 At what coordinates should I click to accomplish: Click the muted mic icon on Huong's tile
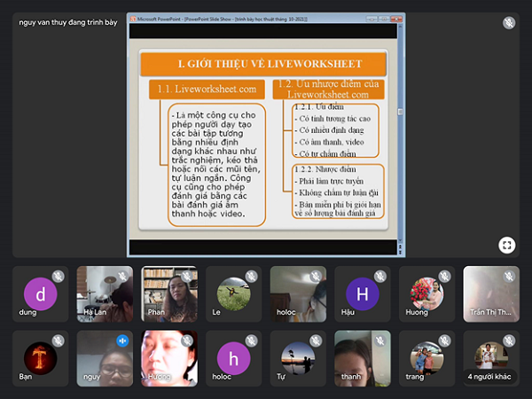click(x=445, y=277)
